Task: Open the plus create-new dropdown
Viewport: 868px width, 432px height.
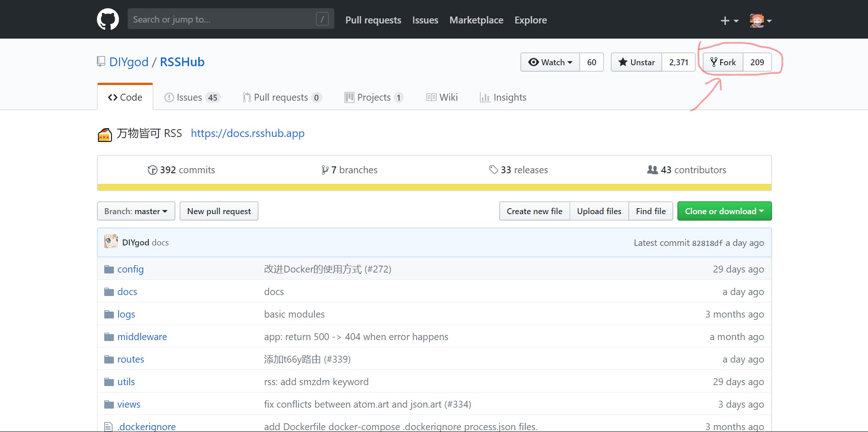Action: (x=729, y=21)
